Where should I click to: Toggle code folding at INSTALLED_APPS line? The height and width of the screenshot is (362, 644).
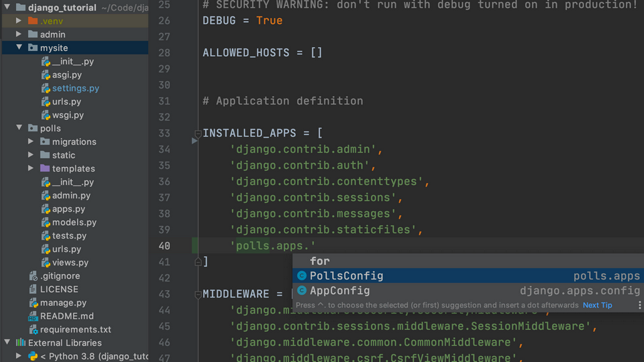tap(198, 133)
